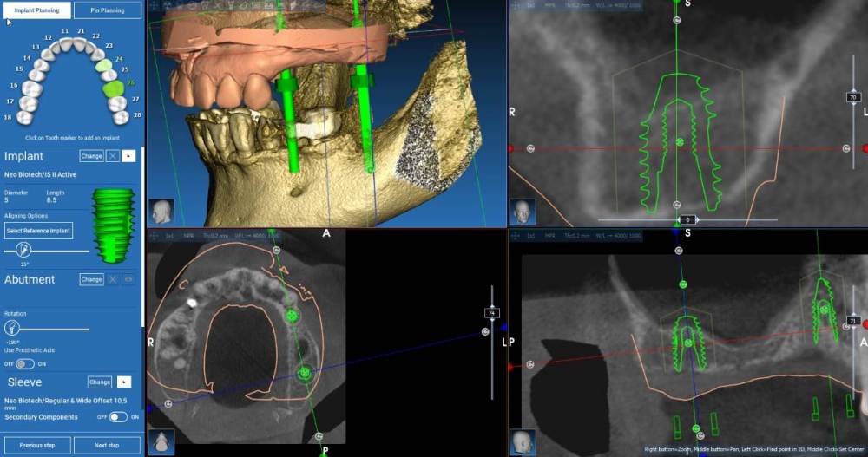Open Sleeve Change selector
The height and width of the screenshot is (457, 868).
pos(100,382)
